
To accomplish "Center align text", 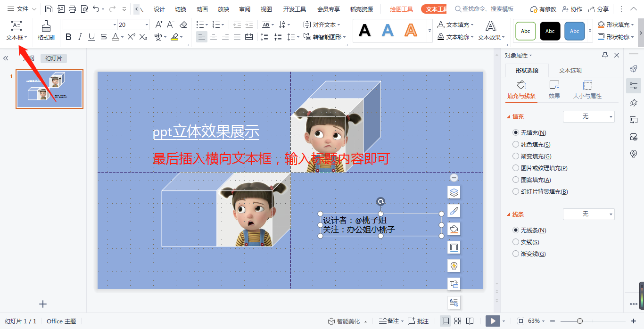I will coord(214,37).
